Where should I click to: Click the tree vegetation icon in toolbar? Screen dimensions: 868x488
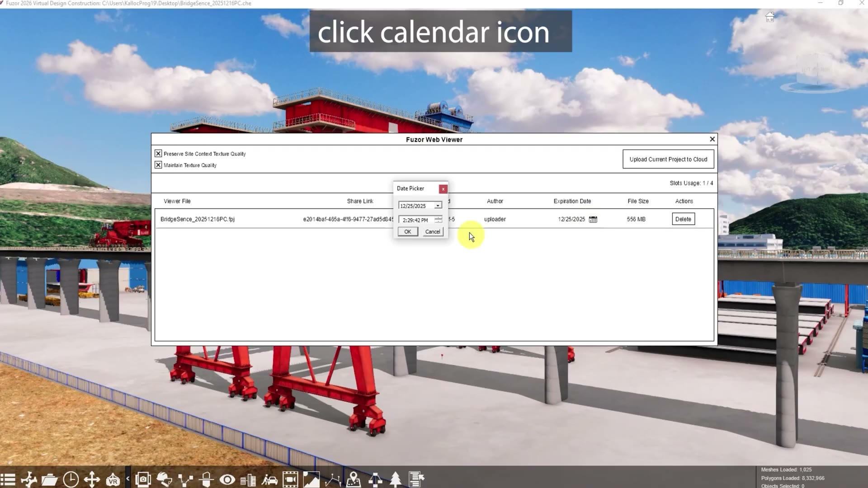coord(396,479)
